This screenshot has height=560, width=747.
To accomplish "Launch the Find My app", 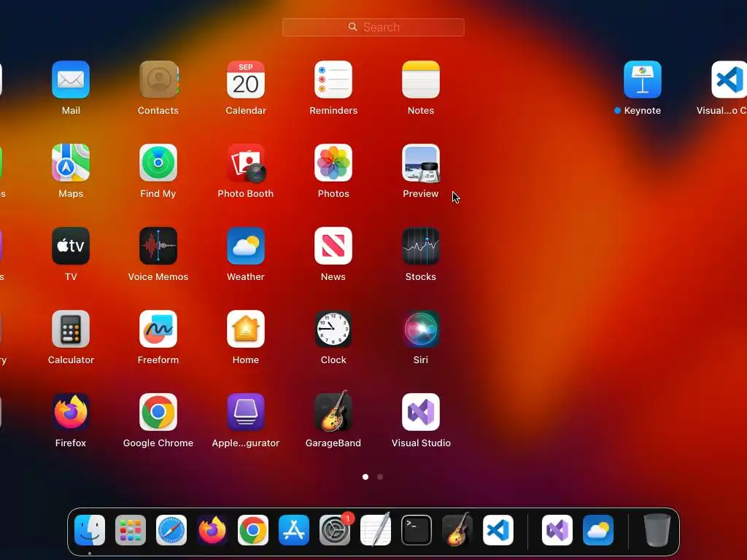I will click(158, 163).
